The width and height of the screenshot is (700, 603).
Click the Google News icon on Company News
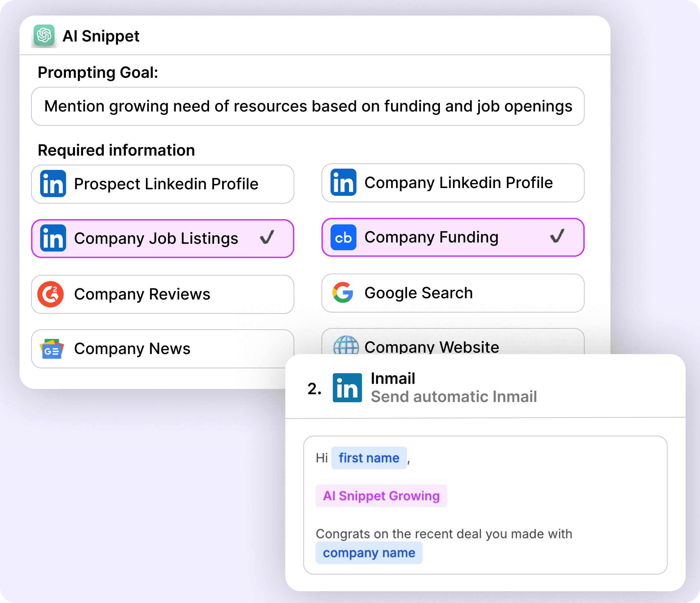tap(52, 349)
